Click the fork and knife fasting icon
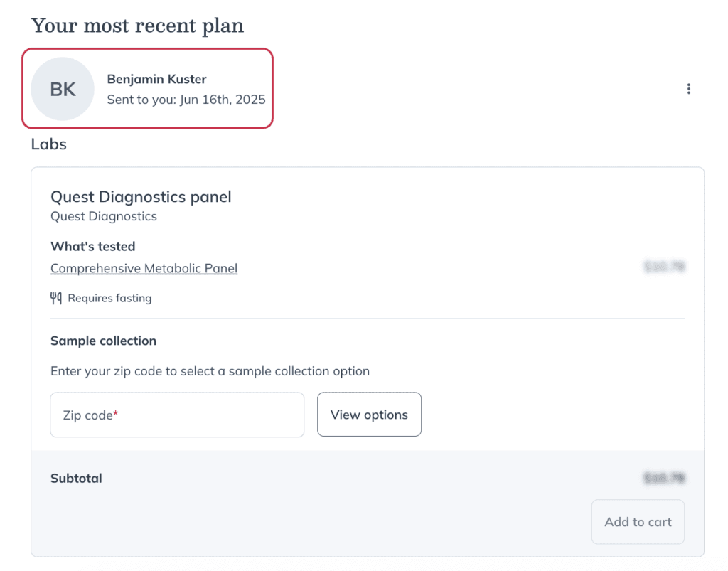Image resolution: width=728 pixels, height=571 pixels. [55, 298]
